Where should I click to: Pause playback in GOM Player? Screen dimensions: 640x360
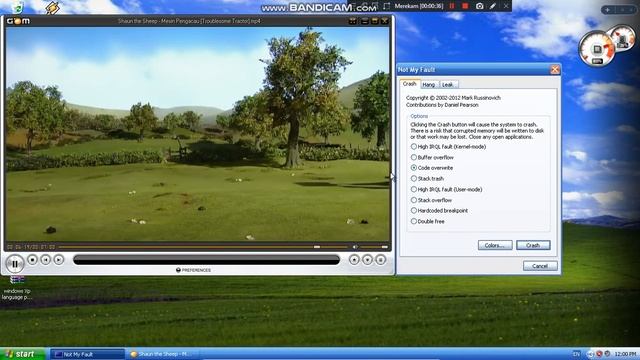[x=15, y=264]
